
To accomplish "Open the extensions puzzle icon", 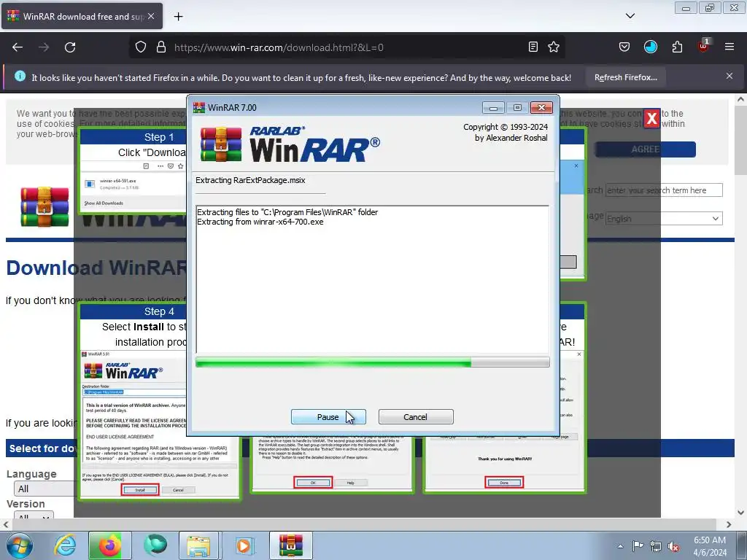I will pyautogui.click(x=677, y=47).
